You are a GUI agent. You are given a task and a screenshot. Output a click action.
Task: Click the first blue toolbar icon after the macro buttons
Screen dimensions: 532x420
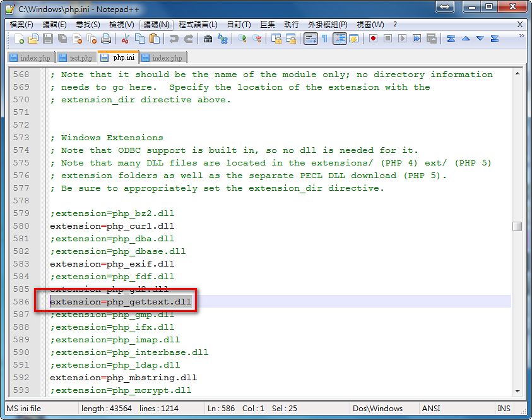[451, 39]
